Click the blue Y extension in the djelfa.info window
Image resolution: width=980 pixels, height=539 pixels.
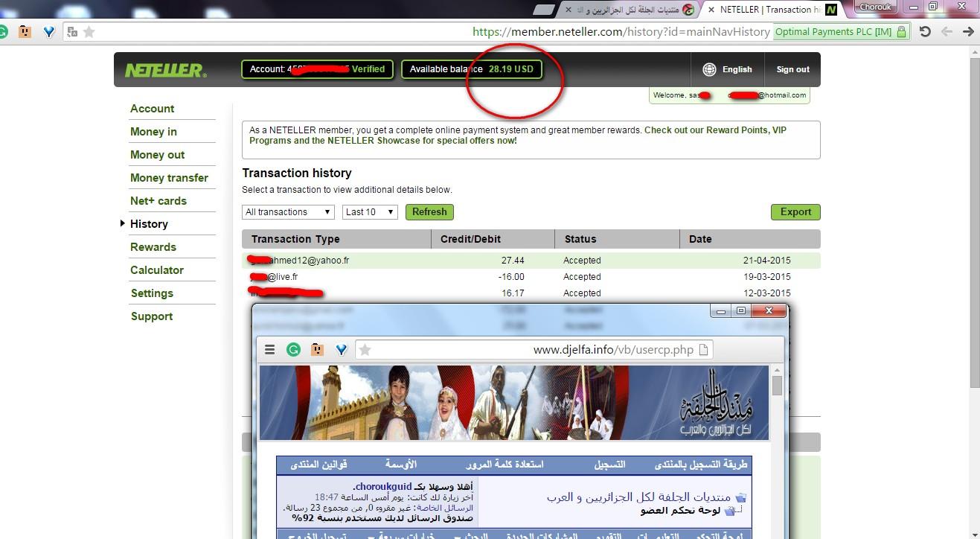click(x=341, y=349)
